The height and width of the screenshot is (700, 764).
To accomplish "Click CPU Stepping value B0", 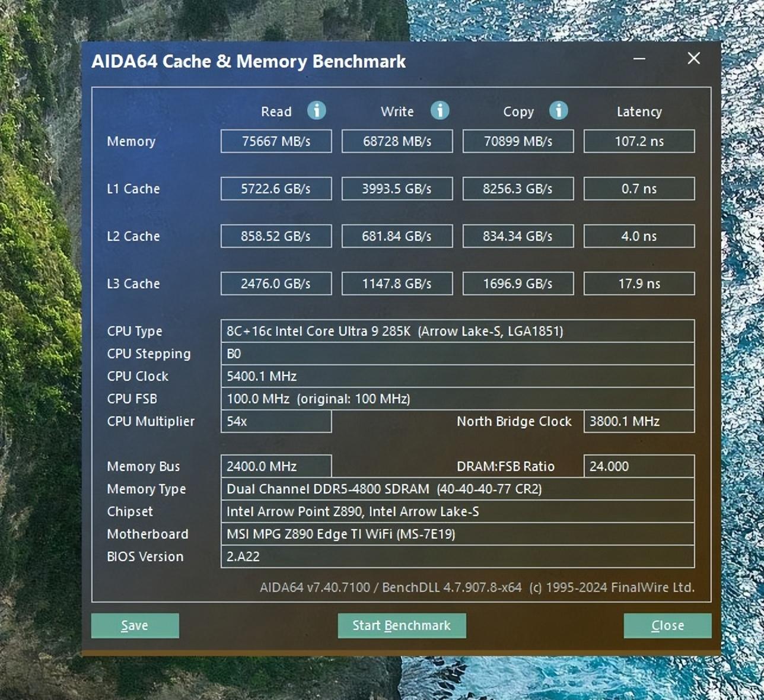I will click(x=458, y=354).
